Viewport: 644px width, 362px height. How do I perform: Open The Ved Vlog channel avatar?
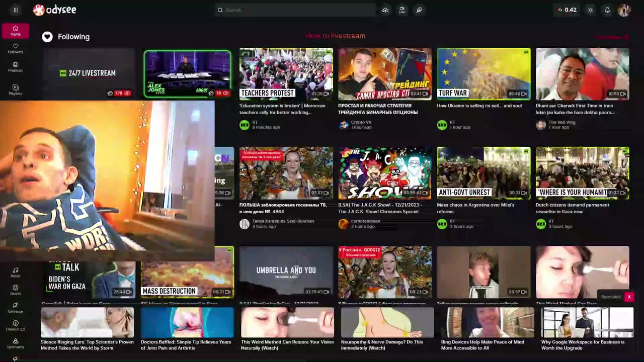point(541,125)
